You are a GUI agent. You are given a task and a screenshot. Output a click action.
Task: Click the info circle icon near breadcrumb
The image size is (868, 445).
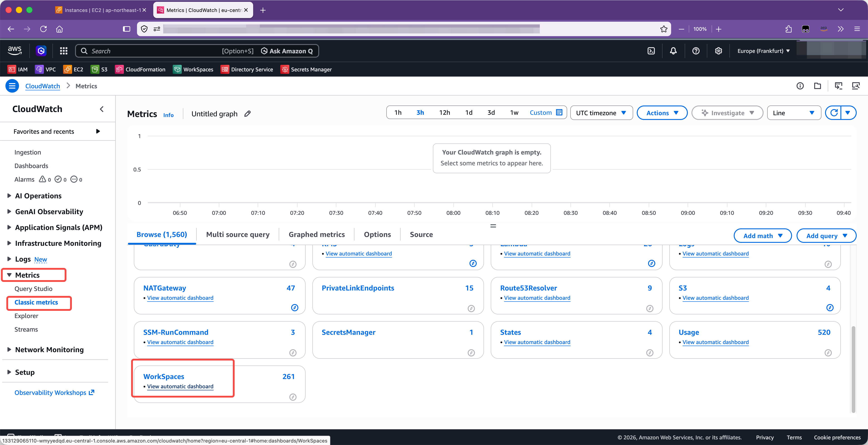(800, 86)
